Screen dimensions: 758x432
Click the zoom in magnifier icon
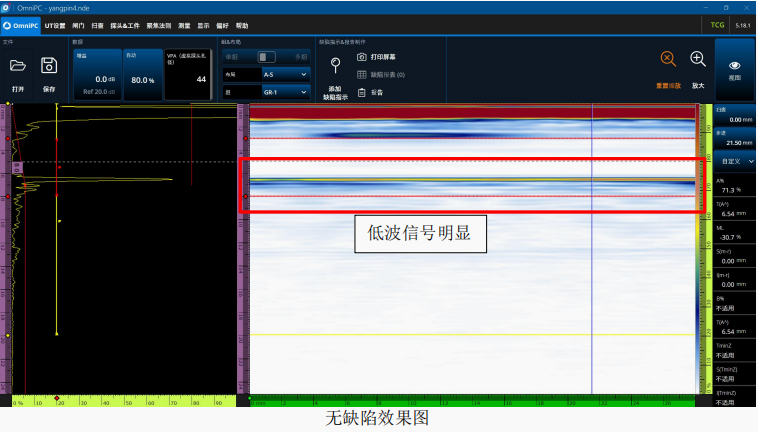[x=698, y=59]
